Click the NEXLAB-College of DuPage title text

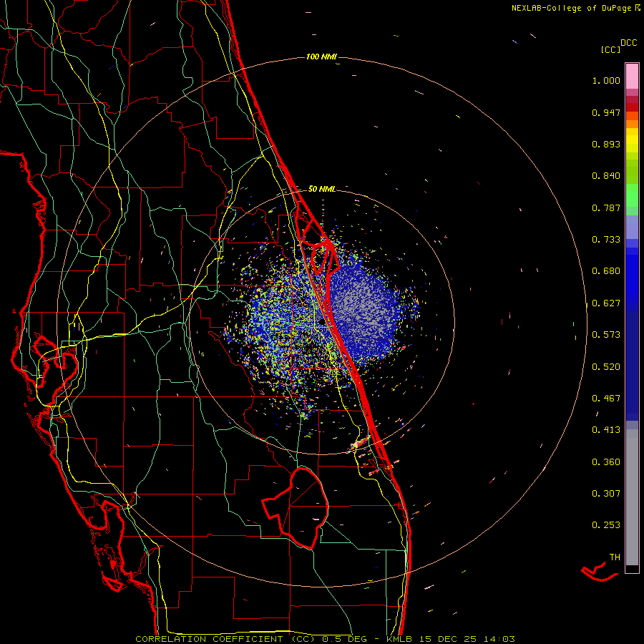pos(576,8)
